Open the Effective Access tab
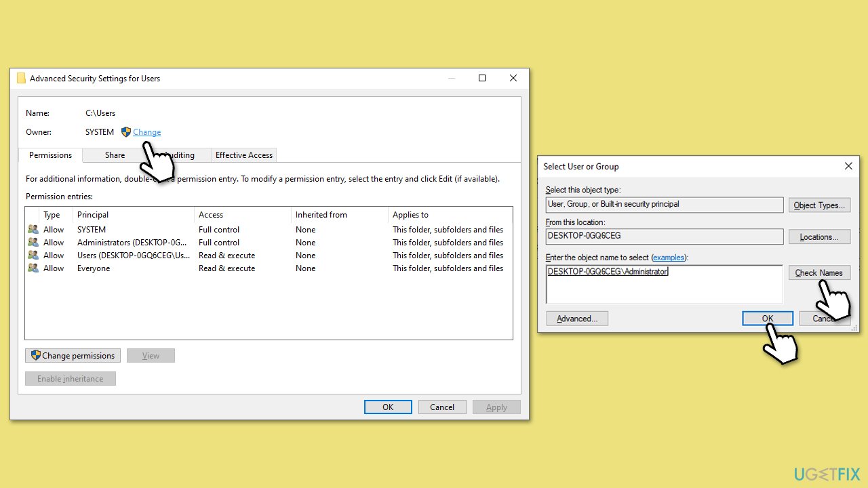 (x=243, y=155)
